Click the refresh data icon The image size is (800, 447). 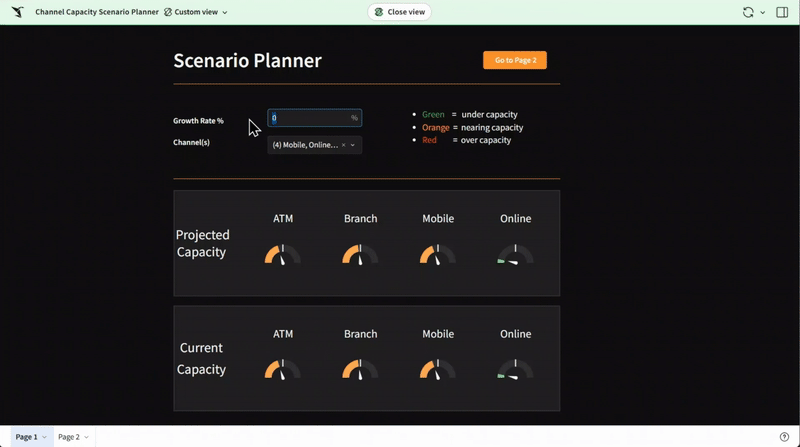point(747,12)
